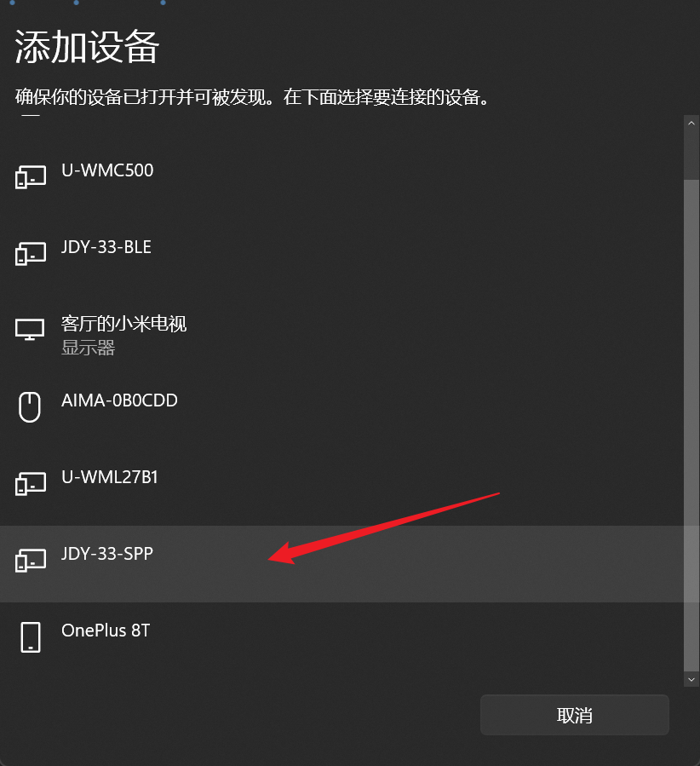Click the 显示器 subtitle under 小米电视
The height and width of the screenshot is (766, 700).
tap(89, 348)
